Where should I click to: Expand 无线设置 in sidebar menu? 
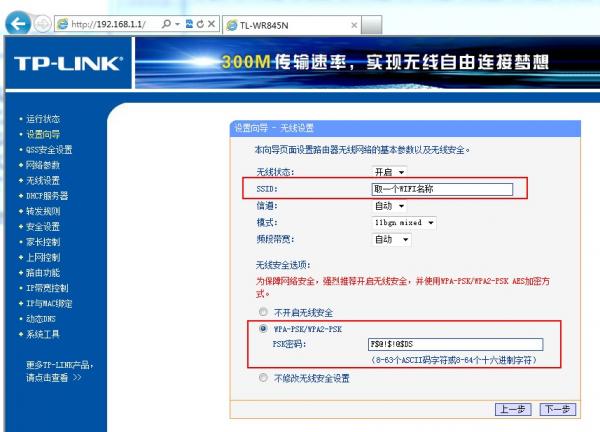click(x=43, y=181)
